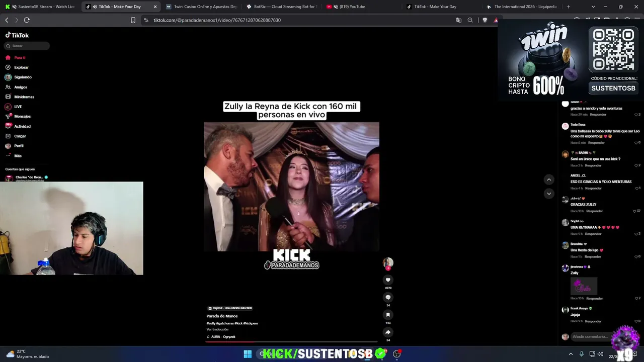Open the Actividad notifications
This screenshot has height=362, width=644.
coord(18,126)
